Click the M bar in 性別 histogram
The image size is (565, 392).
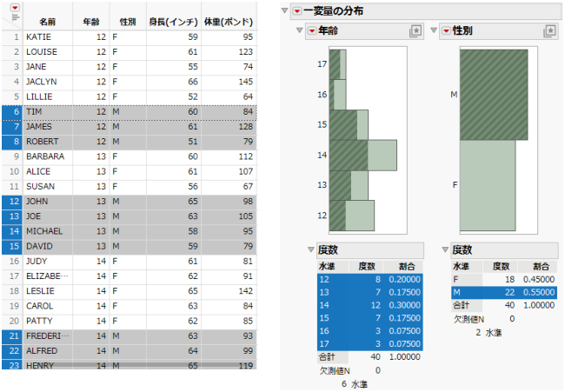494,95
